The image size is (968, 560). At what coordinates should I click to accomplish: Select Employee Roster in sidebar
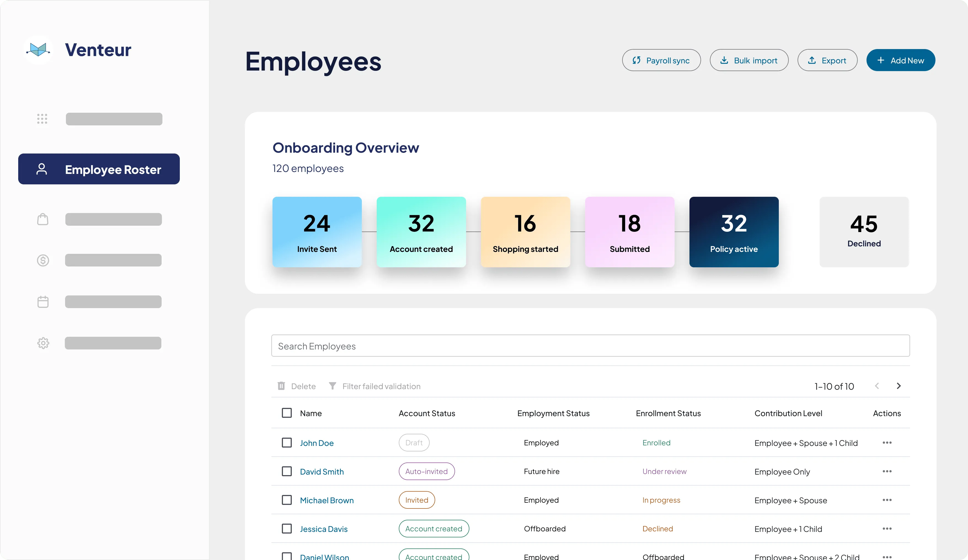coord(99,169)
